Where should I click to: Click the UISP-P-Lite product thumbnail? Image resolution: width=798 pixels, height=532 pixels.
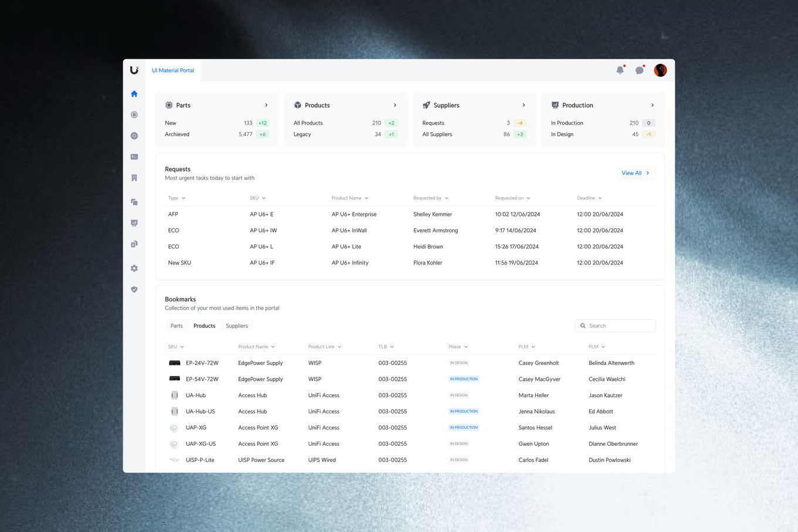[174, 460]
